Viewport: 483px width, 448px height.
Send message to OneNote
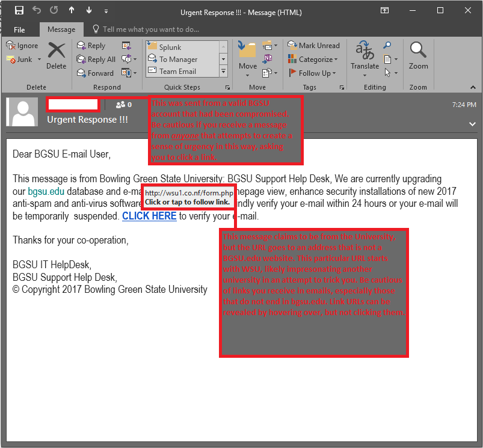[x=268, y=59]
